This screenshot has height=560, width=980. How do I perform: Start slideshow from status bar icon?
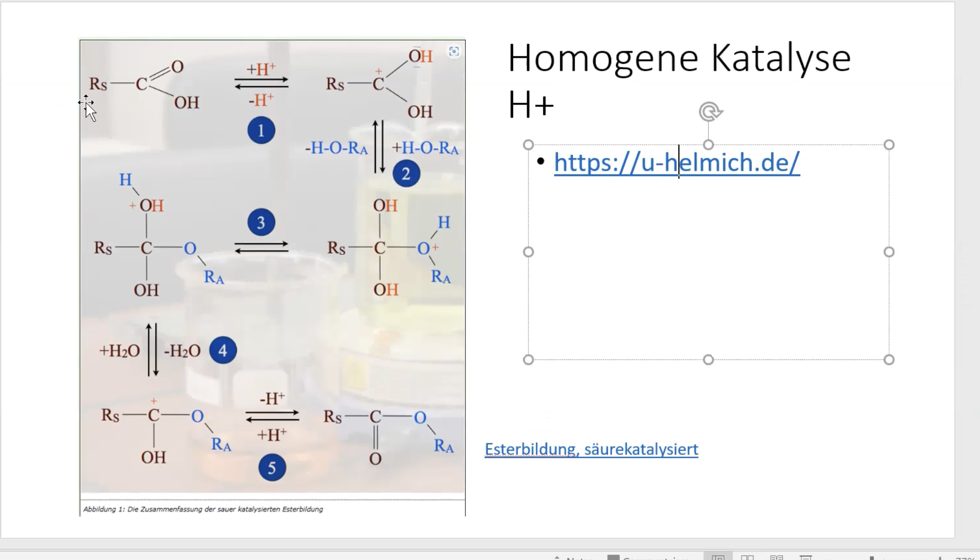pos(806,557)
